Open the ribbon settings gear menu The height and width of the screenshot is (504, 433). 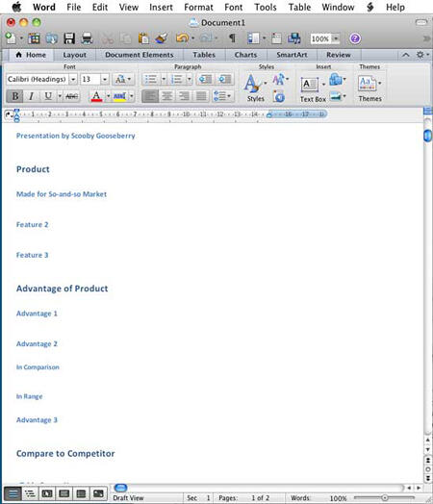pos(422,55)
